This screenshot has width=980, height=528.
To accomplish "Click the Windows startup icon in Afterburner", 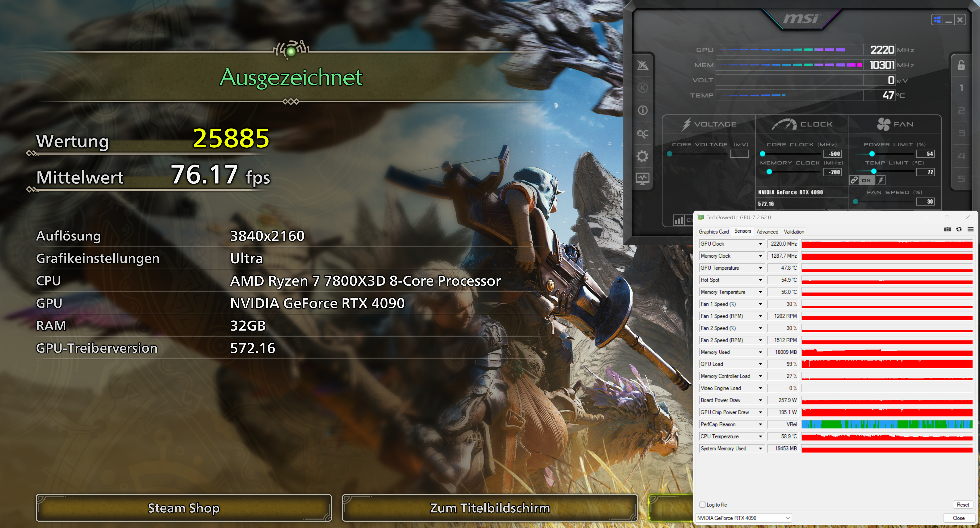I will [937, 20].
